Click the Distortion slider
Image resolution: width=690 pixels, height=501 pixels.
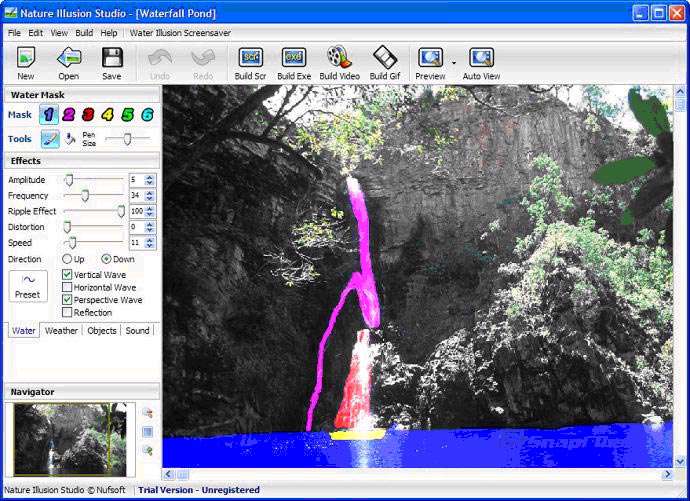click(x=94, y=227)
